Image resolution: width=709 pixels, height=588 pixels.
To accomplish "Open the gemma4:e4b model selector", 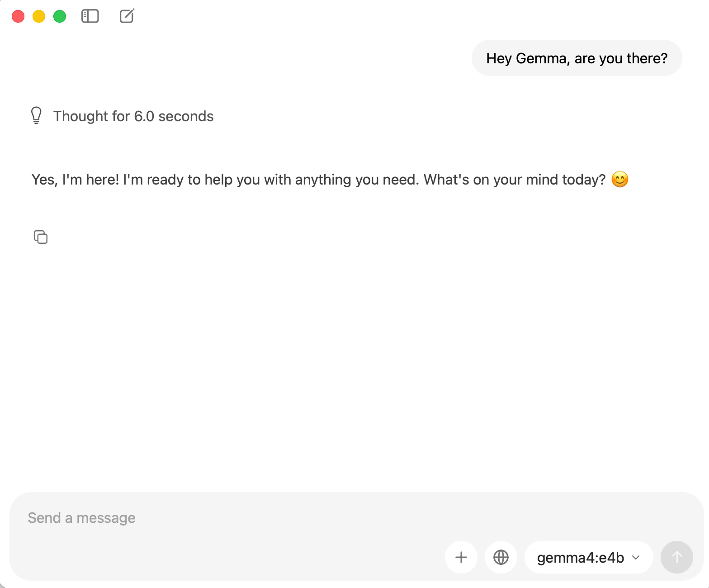I will 588,557.
